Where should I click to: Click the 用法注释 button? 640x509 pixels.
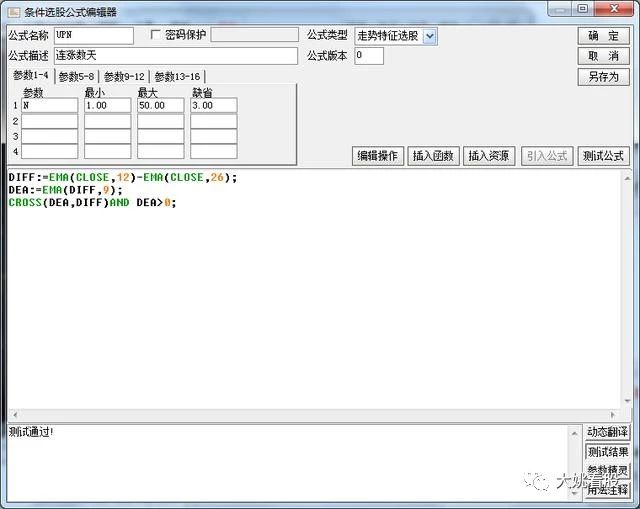[x=607, y=489]
